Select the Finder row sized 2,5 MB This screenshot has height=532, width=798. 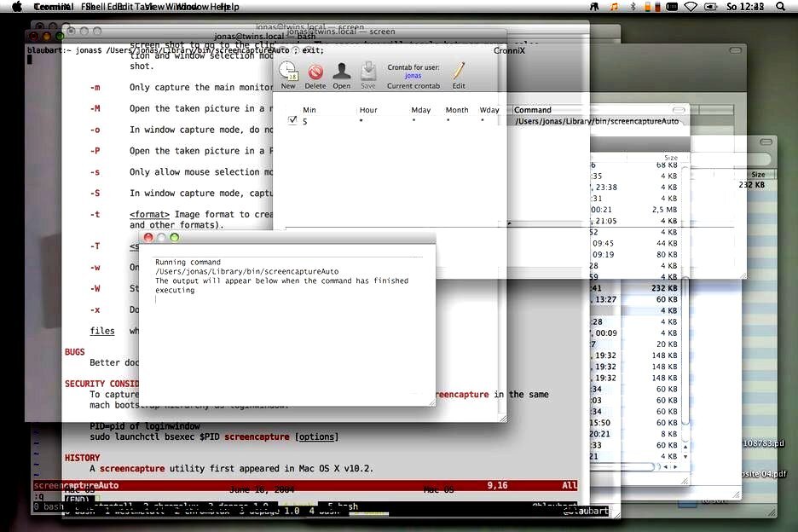[x=636, y=210]
